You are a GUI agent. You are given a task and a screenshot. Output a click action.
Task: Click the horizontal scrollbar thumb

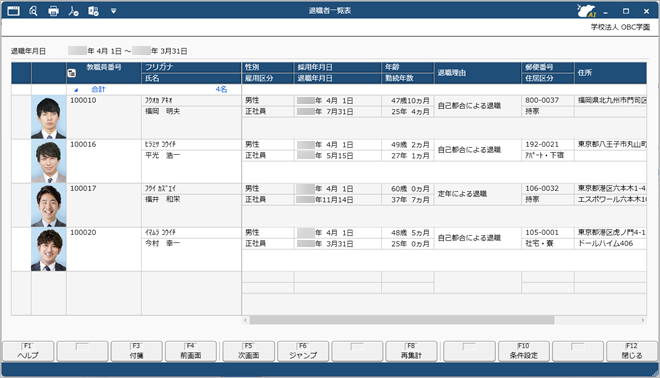[x=402, y=320]
